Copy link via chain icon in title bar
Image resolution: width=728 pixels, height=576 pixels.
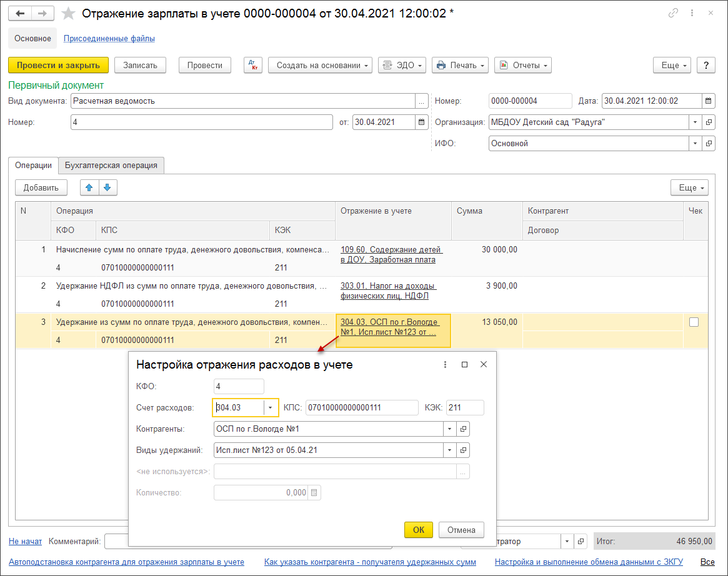point(673,13)
